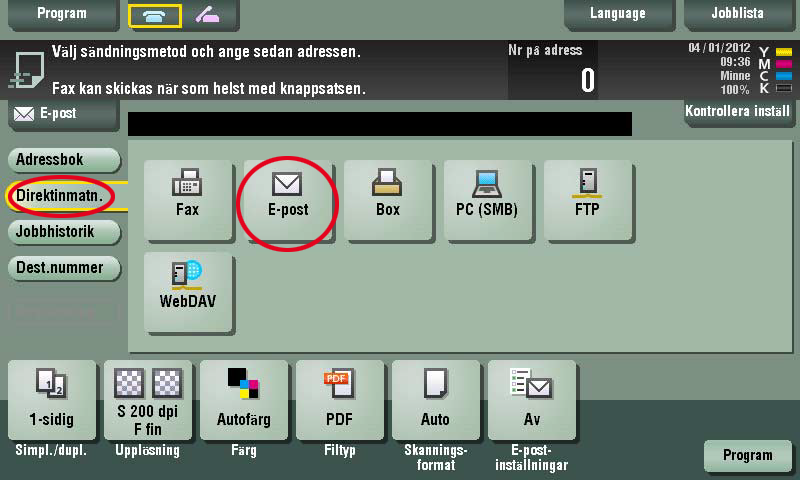
Task: Tap the black address entry field
Action: (380, 124)
